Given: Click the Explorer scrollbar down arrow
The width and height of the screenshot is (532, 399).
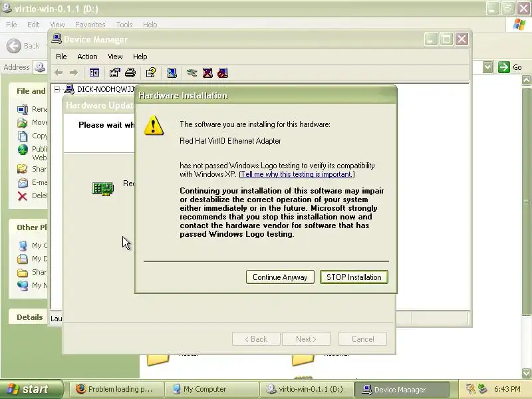Looking at the screenshot, I should coord(526,373).
